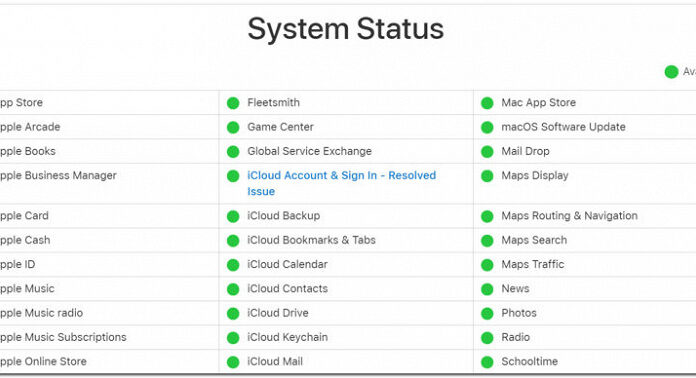
Task: Select the Maps Traffic entry
Action: pyautogui.click(x=533, y=264)
